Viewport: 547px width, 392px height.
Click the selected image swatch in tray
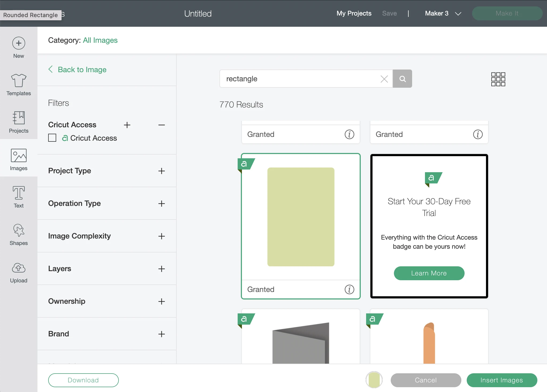click(374, 380)
